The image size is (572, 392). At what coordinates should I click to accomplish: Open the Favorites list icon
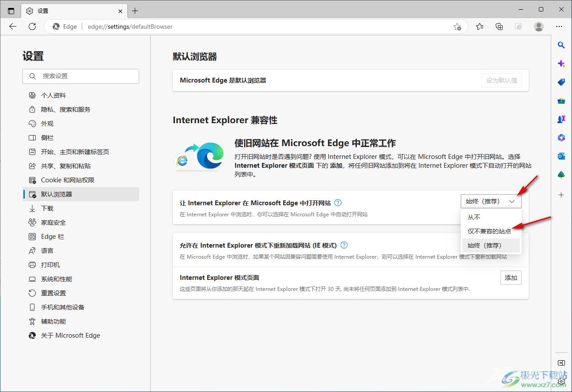[x=480, y=26]
